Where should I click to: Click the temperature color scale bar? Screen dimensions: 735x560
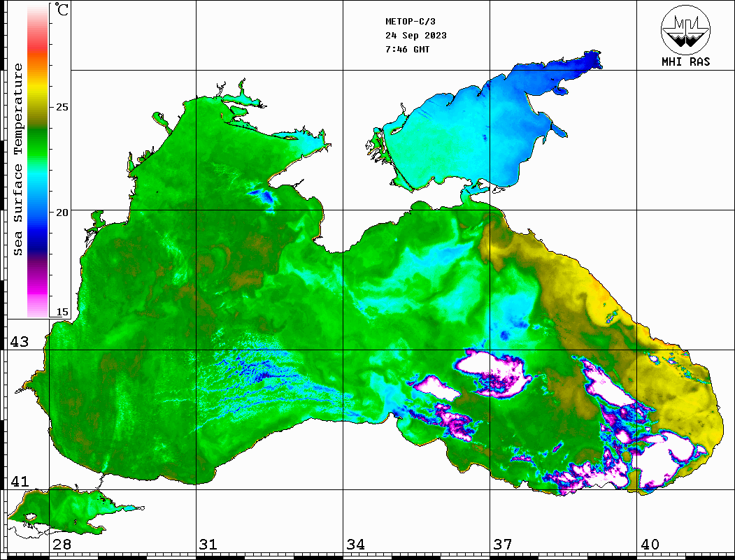pos(38,160)
